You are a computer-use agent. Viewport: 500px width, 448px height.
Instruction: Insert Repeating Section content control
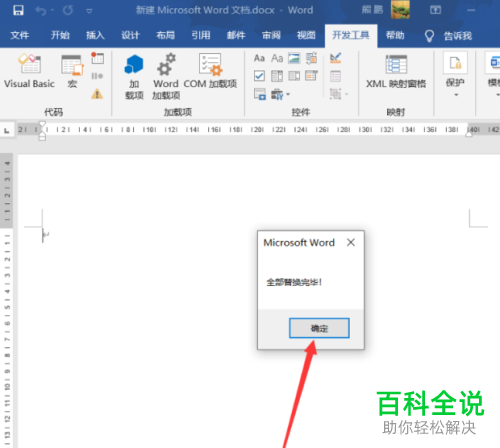[260, 94]
